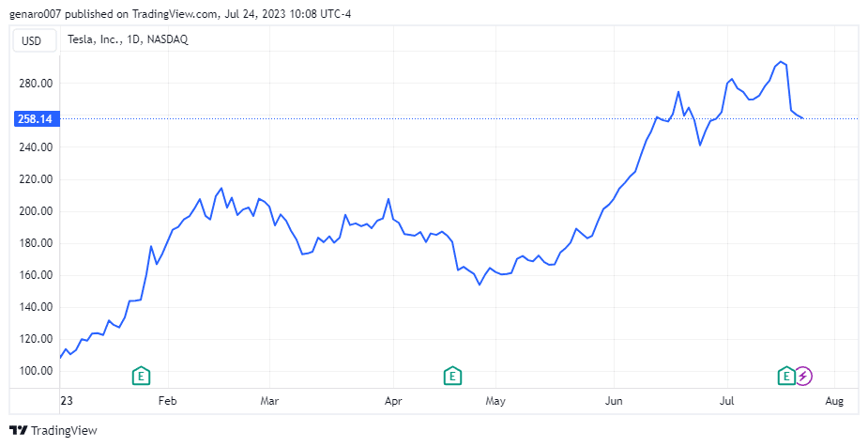868x447 pixels.
Task: Click the 120.00 price axis label
Action: pos(37,339)
